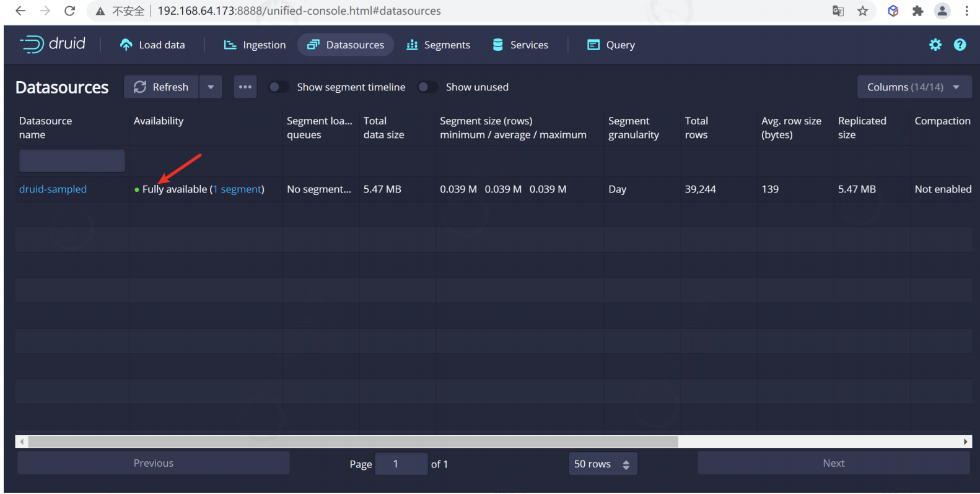Click the browser address URL
This screenshot has width=980, height=494.
coord(299,11)
